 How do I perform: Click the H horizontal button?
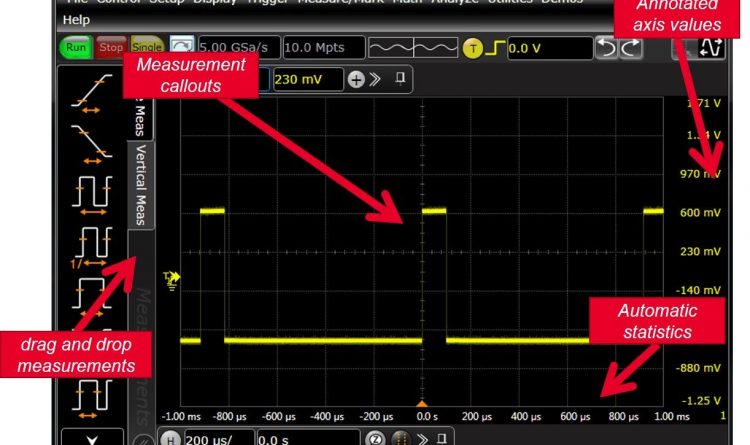point(170,439)
